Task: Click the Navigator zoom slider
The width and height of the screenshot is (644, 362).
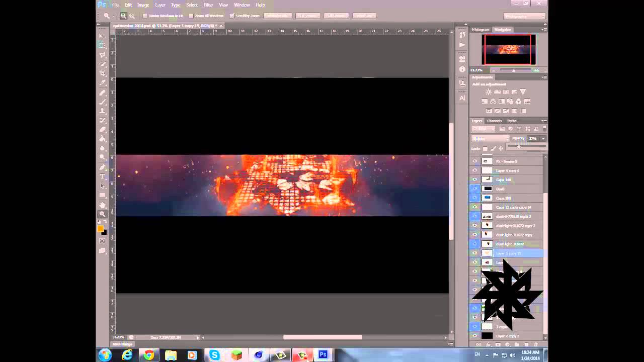Action: 513,70
